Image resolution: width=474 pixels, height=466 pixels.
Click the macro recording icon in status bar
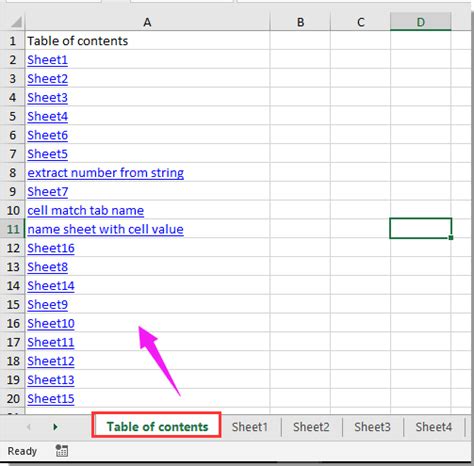(x=62, y=451)
